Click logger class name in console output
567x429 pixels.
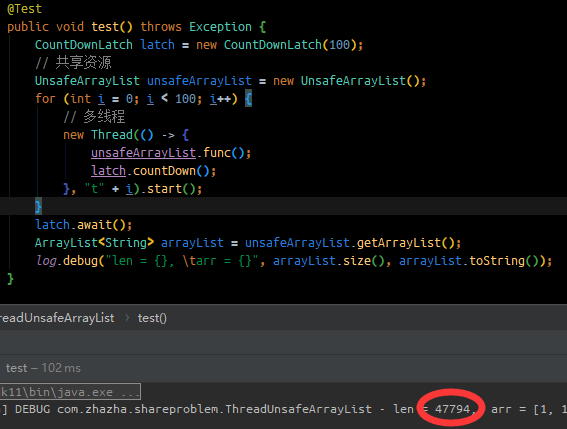[x=214, y=409]
